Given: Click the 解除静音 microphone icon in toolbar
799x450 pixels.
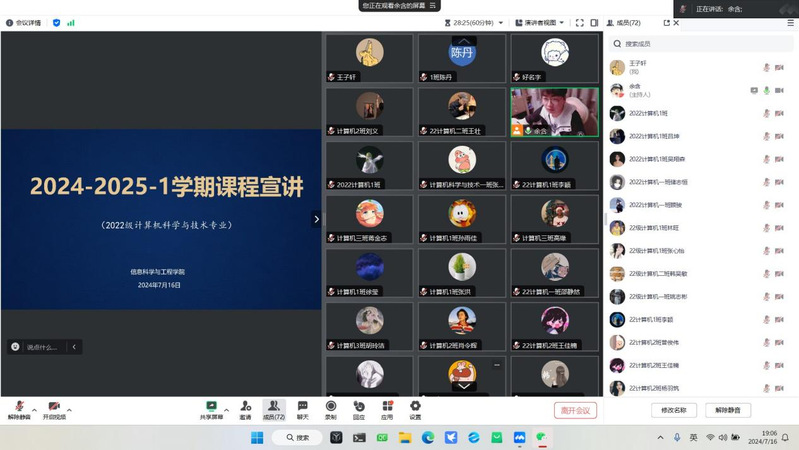Looking at the screenshot, I should coord(19,406).
